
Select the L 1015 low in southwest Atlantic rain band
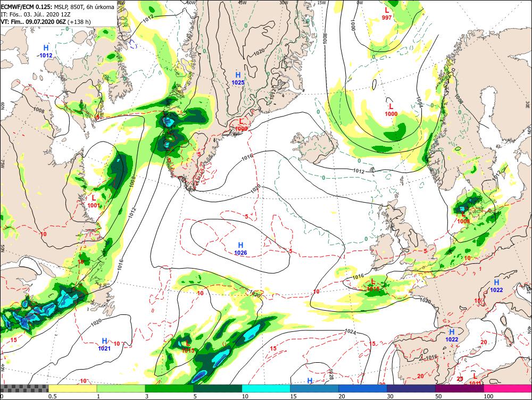point(188,347)
